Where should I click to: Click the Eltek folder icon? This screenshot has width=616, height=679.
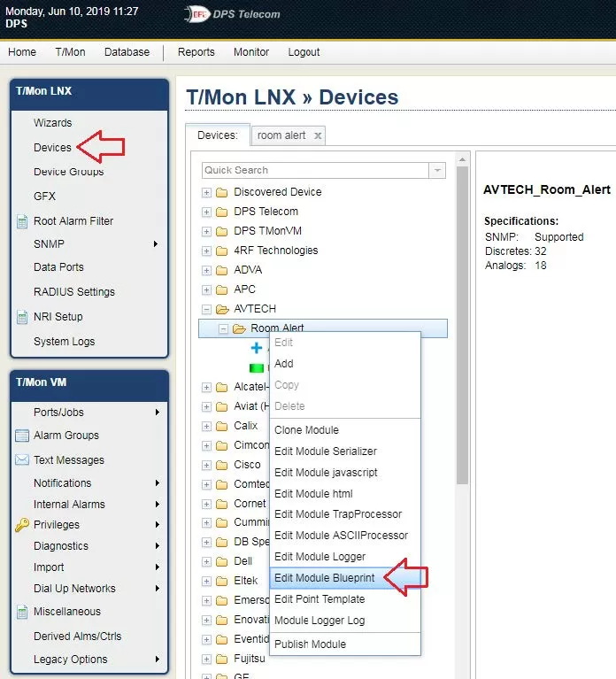[221, 581]
